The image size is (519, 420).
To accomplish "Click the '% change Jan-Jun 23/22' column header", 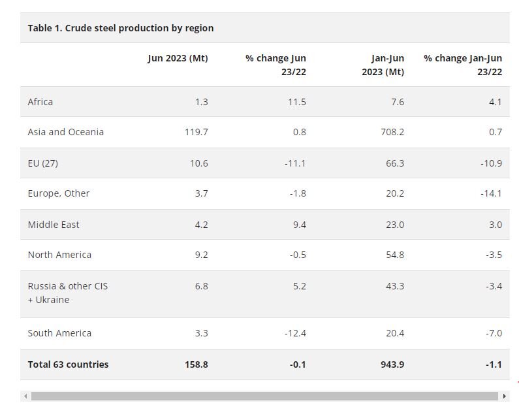I will [463, 65].
